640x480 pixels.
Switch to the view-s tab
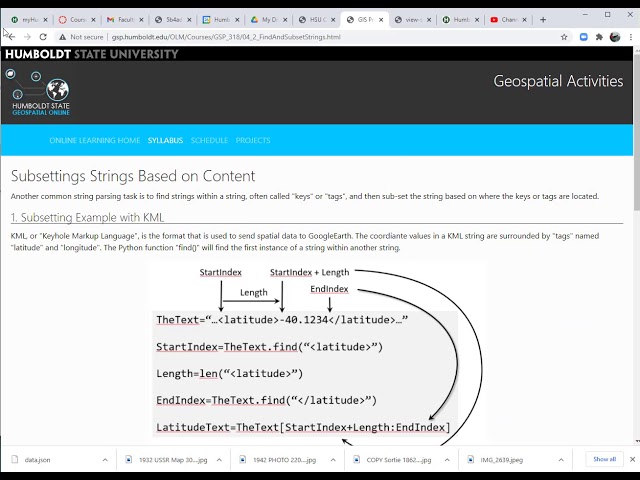pyautogui.click(x=413, y=20)
